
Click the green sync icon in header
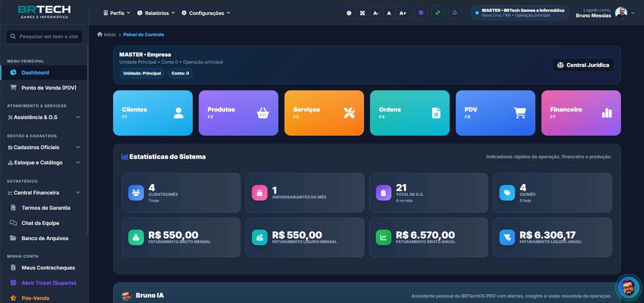pyautogui.click(x=438, y=13)
